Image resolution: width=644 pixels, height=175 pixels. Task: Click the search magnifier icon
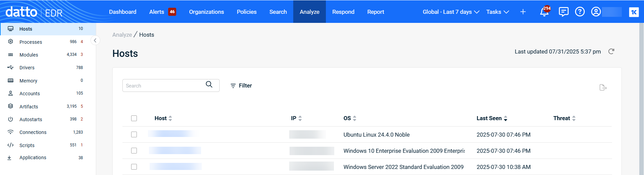(209, 84)
